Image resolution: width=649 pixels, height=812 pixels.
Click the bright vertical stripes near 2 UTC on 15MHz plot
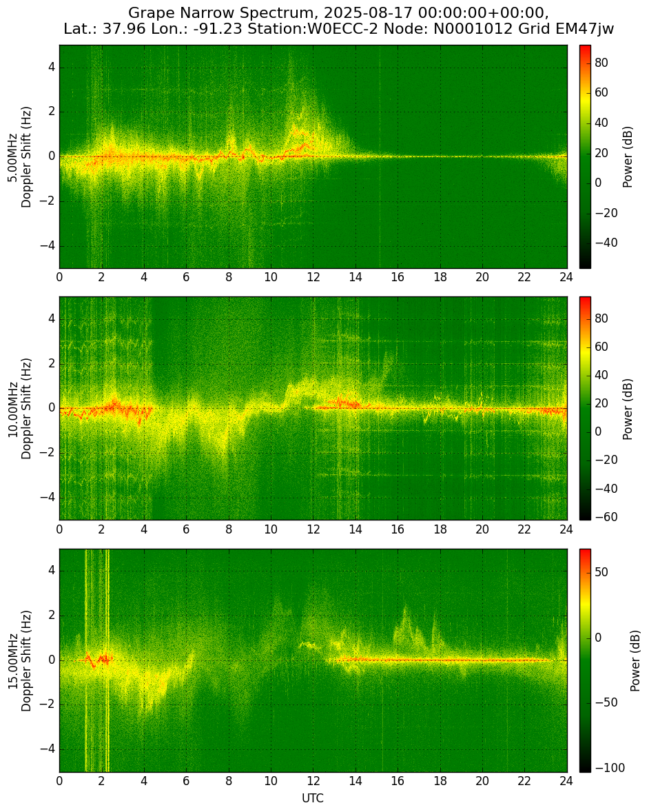[97, 660]
